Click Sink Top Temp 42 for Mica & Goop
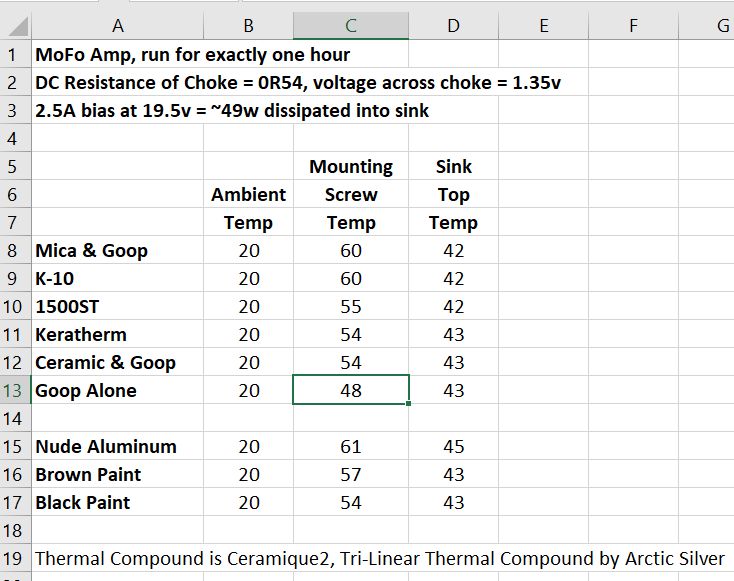The height and width of the screenshot is (581, 734). (x=454, y=250)
